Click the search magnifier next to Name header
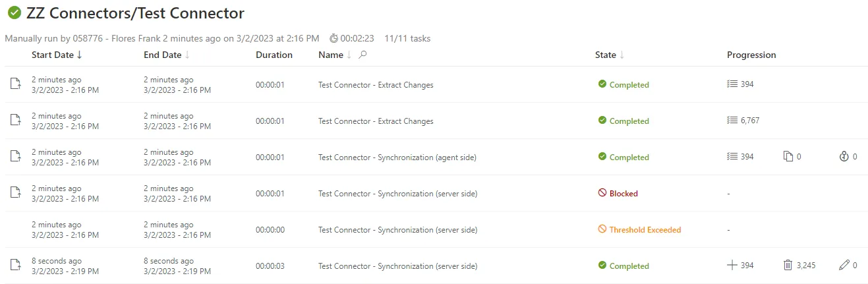Viewport: 868px width, 284px height. (362, 55)
